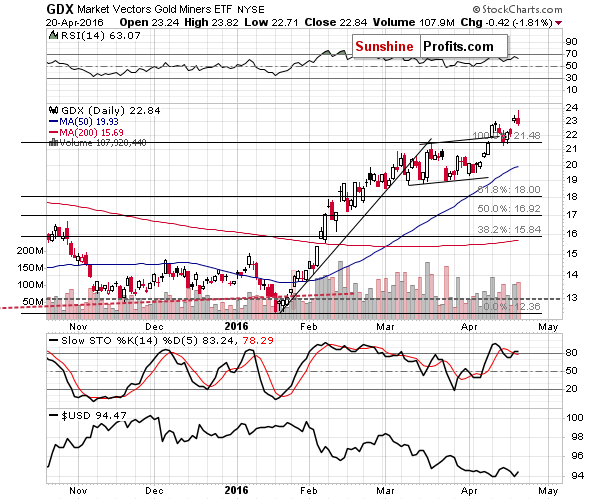Click the 61.8%: 18.00 Fibonacci label

509,190
